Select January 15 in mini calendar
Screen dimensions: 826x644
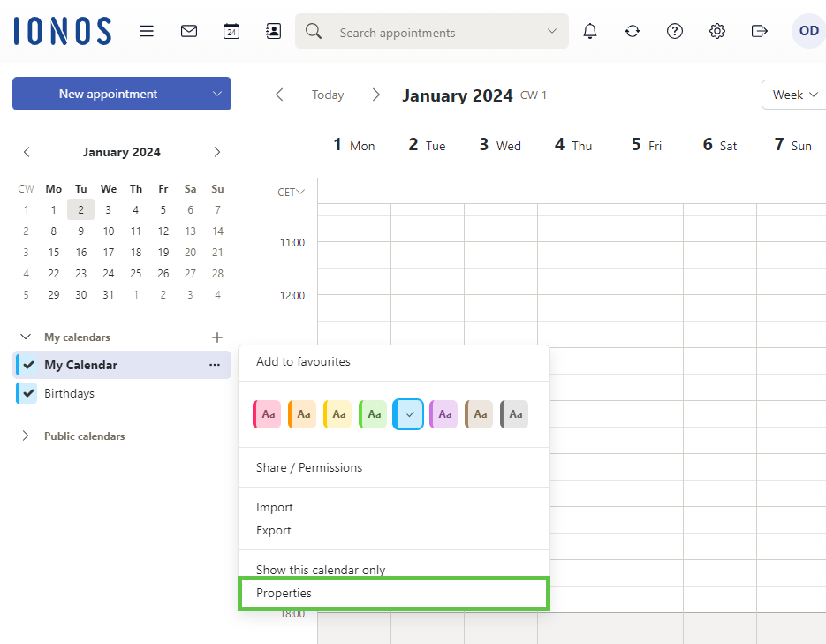tap(53, 253)
